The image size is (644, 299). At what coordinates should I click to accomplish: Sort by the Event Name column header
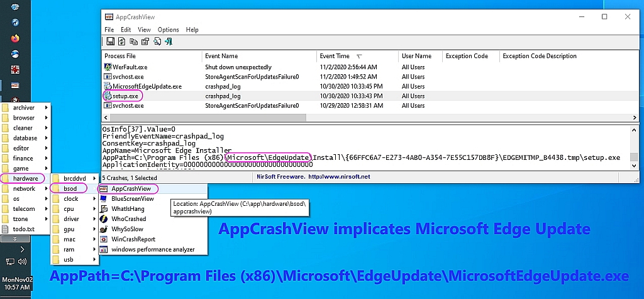click(x=260, y=56)
